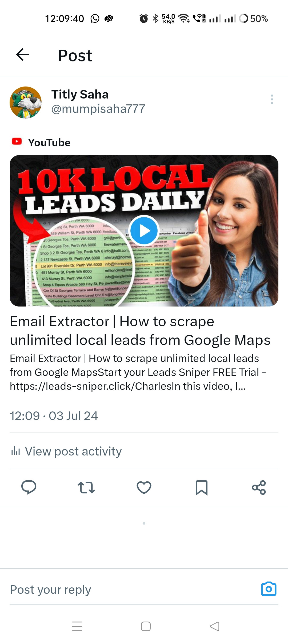This screenshot has width=288, height=644.
Task: Open View post activity
Action: tap(66, 451)
